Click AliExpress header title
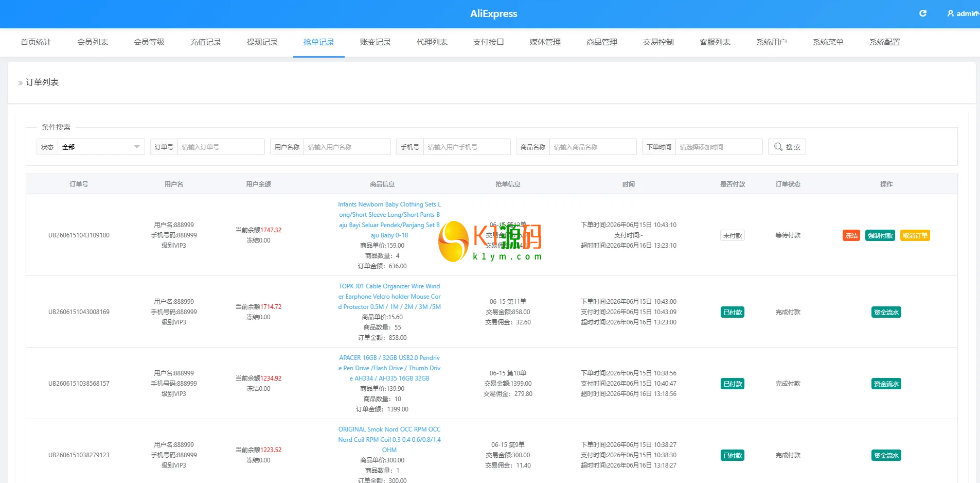The image size is (980, 483). 493,14
